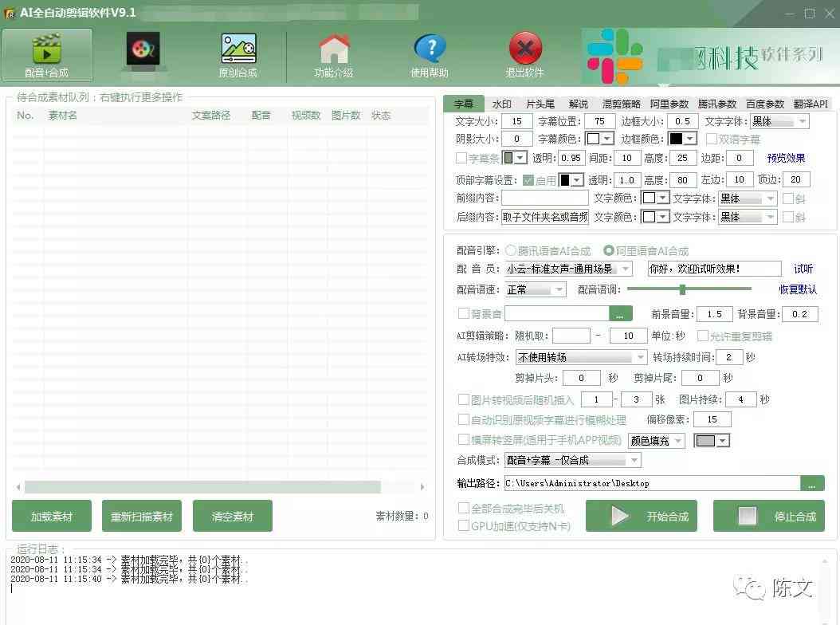The height and width of the screenshot is (625, 840).
Task: Click the 文字大小 input field
Action: (x=517, y=122)
